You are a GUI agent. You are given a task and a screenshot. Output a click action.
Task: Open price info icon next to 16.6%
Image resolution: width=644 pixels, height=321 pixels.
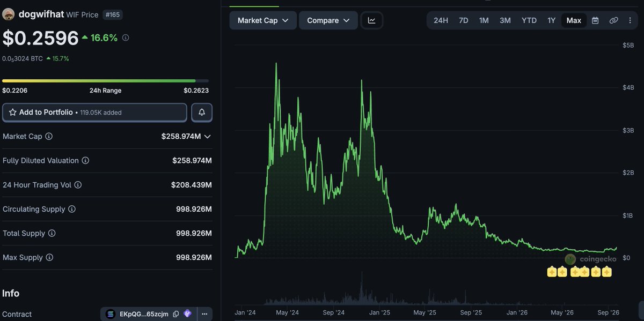[x=126, y=38]
